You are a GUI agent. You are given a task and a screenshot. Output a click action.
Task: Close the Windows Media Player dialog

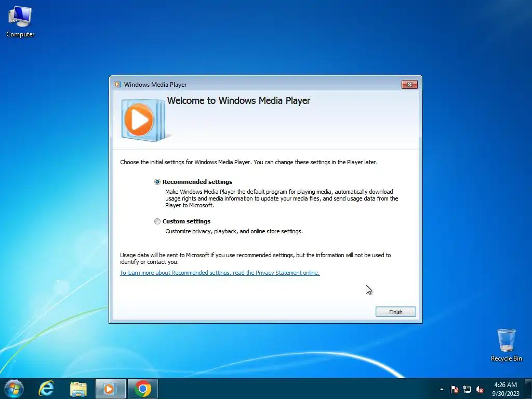pyautogui.click(x=409, y=85)
